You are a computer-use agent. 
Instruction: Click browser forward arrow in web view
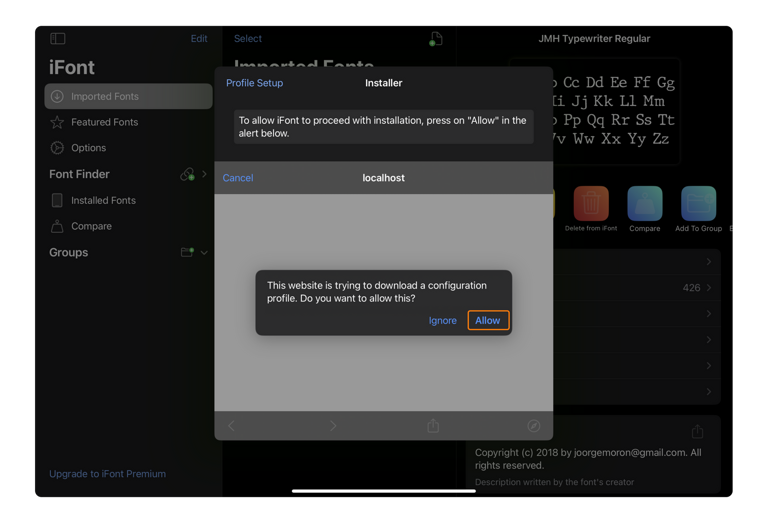pos(333,426)
